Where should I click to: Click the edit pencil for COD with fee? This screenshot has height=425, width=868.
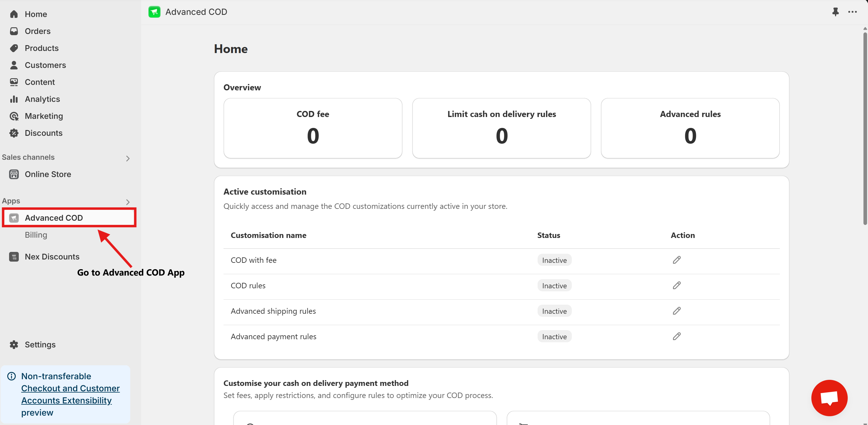677,260
